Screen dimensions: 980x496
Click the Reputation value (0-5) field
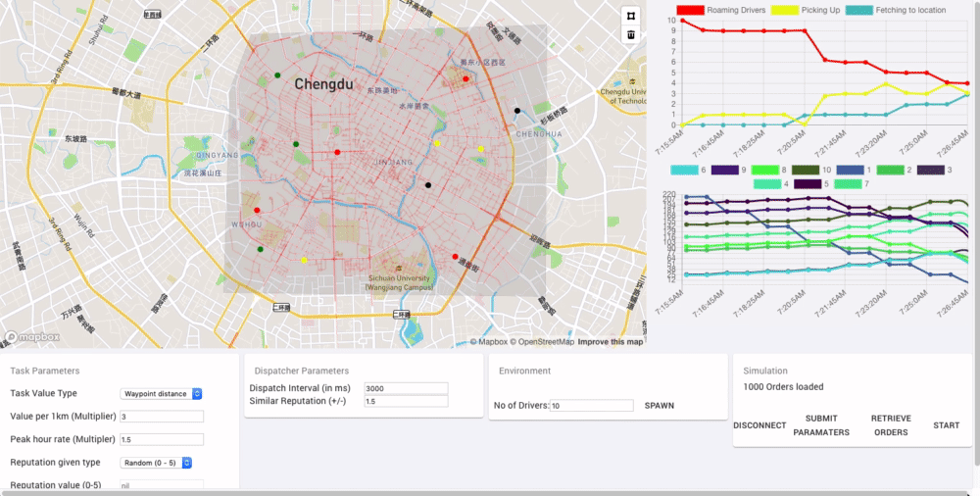coord(162,485)
